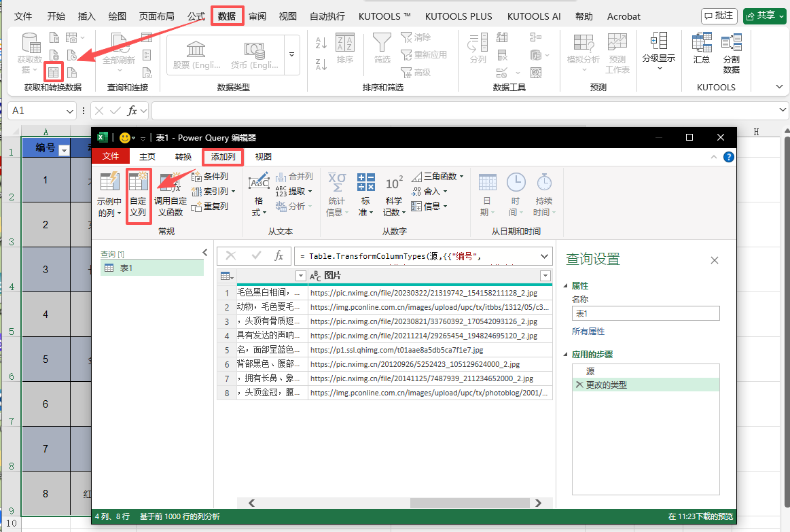790x532 pixels.
Task: Open the 图片 column dropdown in Power Query
Action: (544, 275)
